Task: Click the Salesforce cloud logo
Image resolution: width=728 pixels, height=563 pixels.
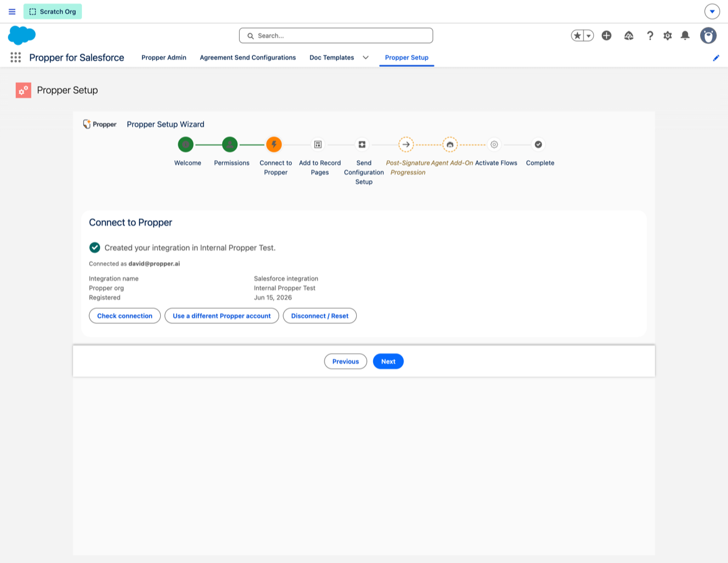Action: (22, 35)
